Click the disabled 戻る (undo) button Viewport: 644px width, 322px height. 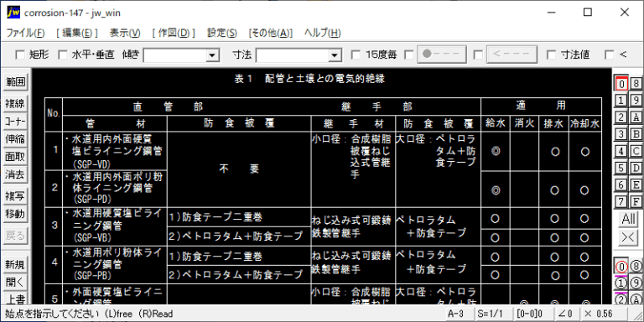(x=15, y=236)
